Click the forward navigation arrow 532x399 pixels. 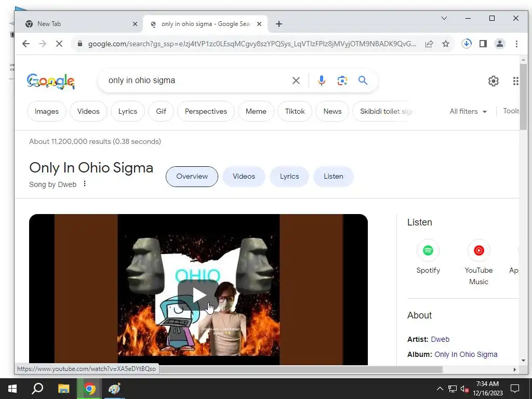(x=43, y=44)
